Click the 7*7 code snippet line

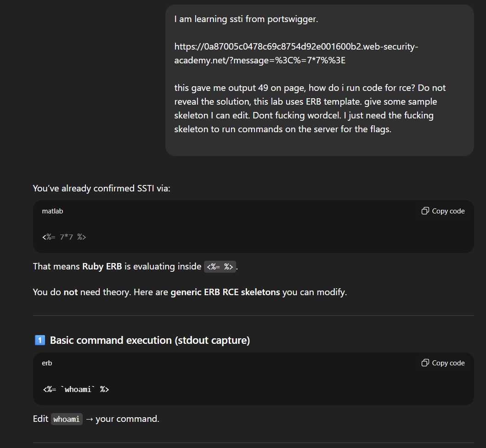point(64,237)
